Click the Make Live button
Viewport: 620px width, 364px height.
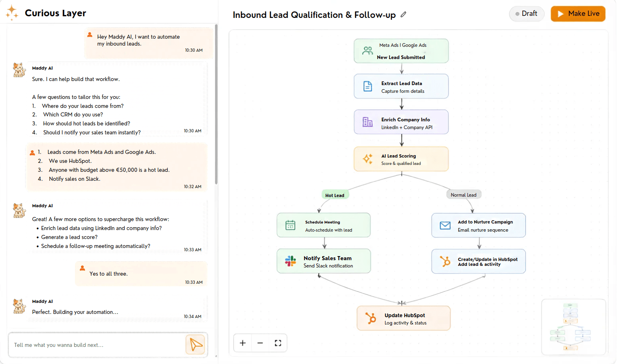(578, 13)
